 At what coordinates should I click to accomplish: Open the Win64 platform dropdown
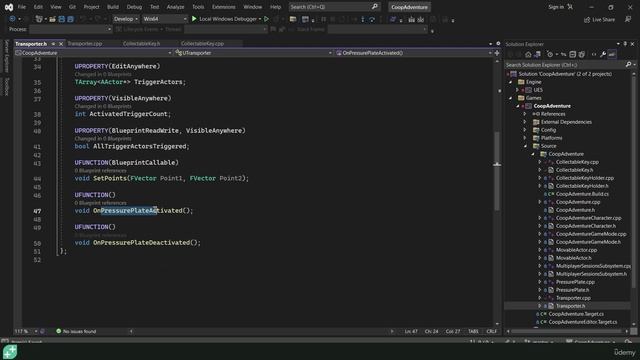pos(164,19)
